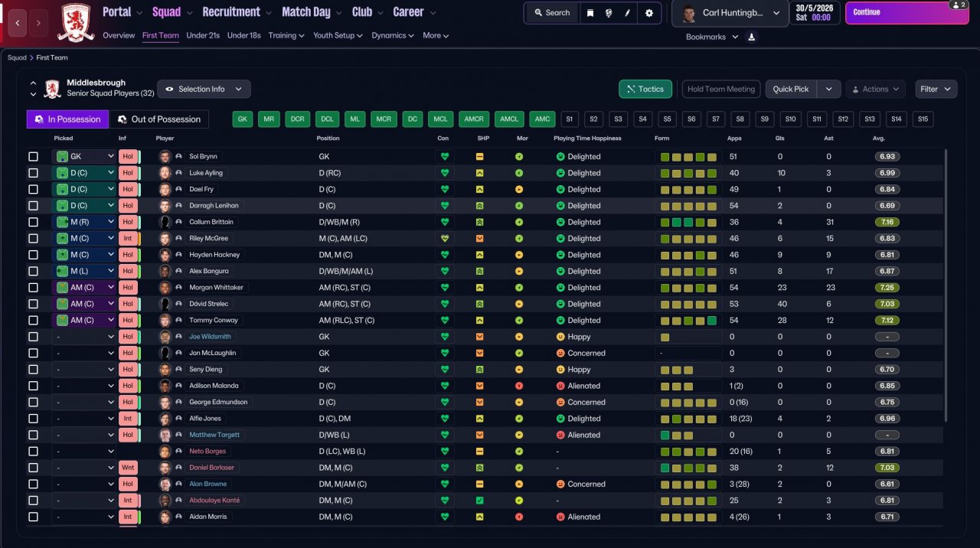Open the bookmark icon next to Search
The width and height of the screenshot is (980, 548).
(x=590, y=13)
